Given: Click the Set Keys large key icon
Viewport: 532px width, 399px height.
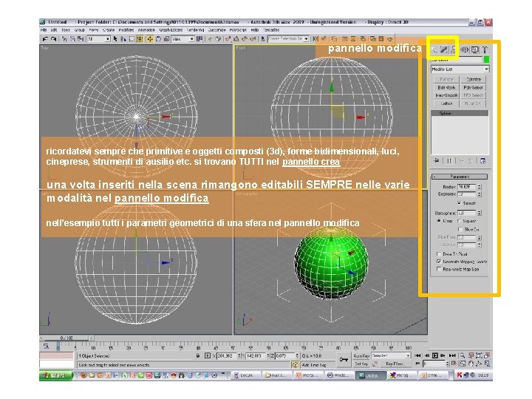Looking at the screenshot, I should click(344, 360).
